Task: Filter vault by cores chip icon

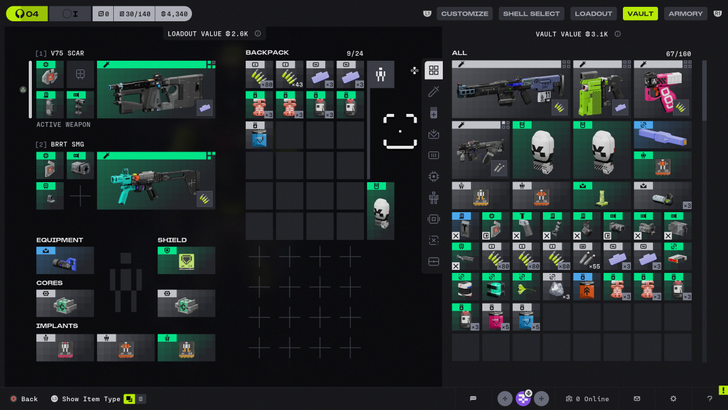Action: 434,176
